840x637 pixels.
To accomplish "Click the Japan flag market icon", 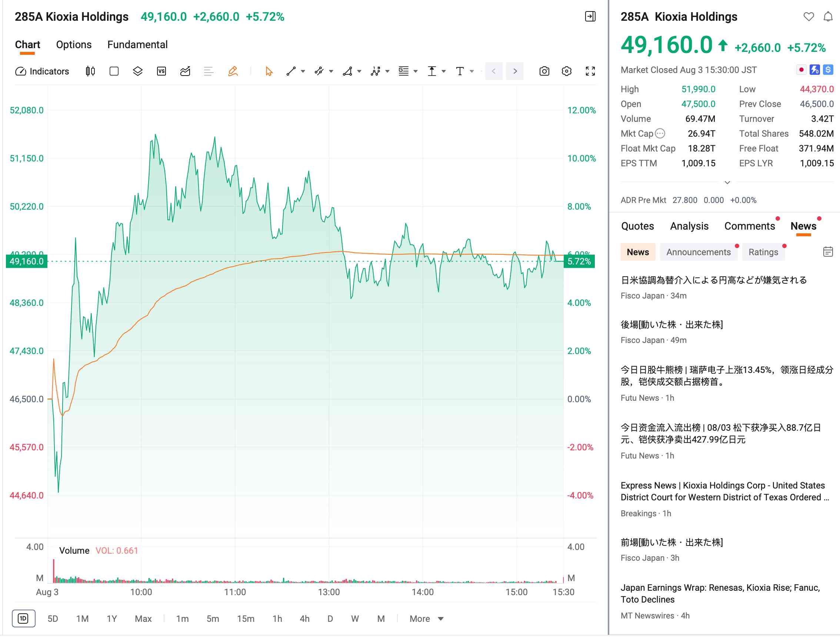I will coord(801,70).
